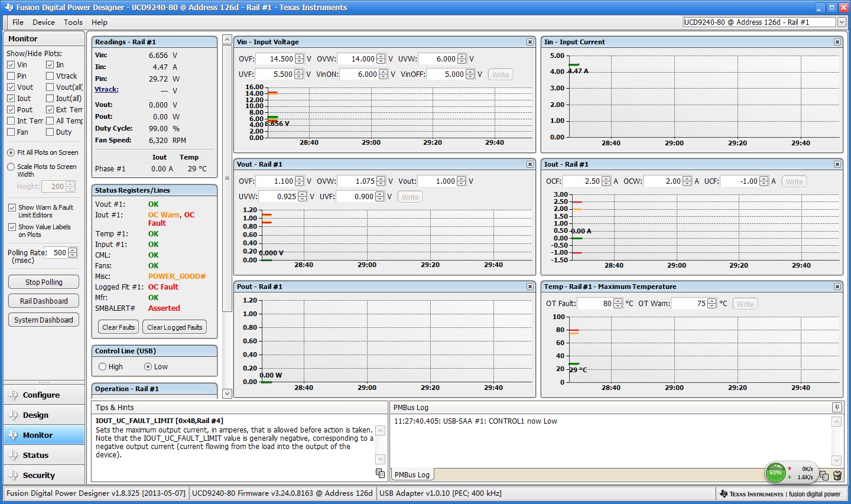Click the Iout OCW input field
Image resolution: width=851 pixels, height=504 pixels.
pyautogui.click(x=662, y=181)
